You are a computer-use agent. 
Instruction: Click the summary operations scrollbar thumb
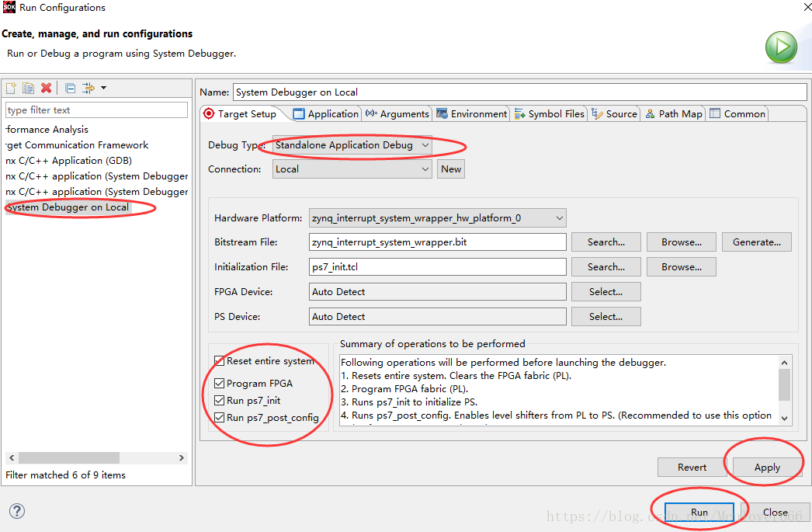coord(784,385)
